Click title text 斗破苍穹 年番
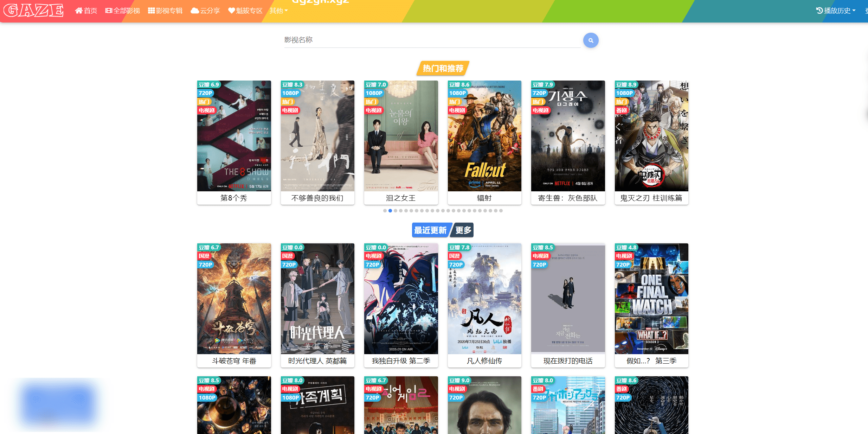Screen dimensions: 868x434 pyautogui.click(x=234, y=361)
